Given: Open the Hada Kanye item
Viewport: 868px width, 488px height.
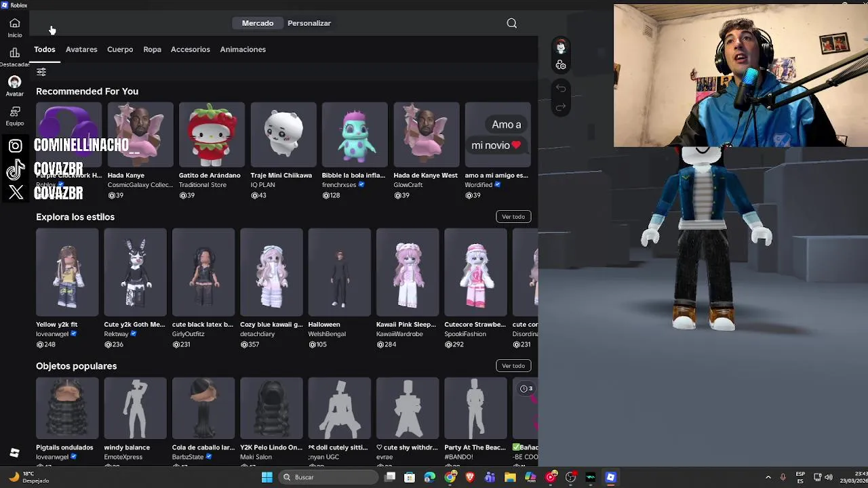Looking at the screenshot, I should click(140, 135).
